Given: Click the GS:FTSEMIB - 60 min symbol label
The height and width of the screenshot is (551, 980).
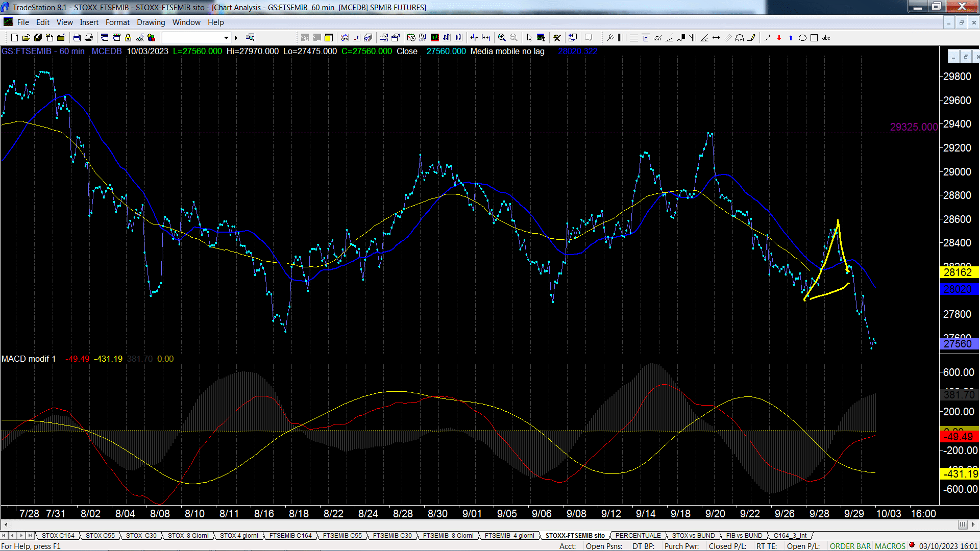Looking at the screenshot, I should pyautogui.click(x=43, y=51).
